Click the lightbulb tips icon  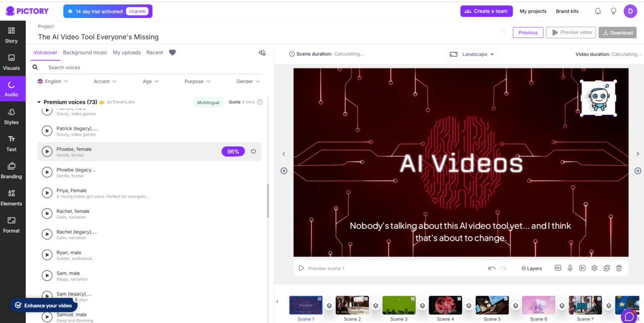pos(614,11)
